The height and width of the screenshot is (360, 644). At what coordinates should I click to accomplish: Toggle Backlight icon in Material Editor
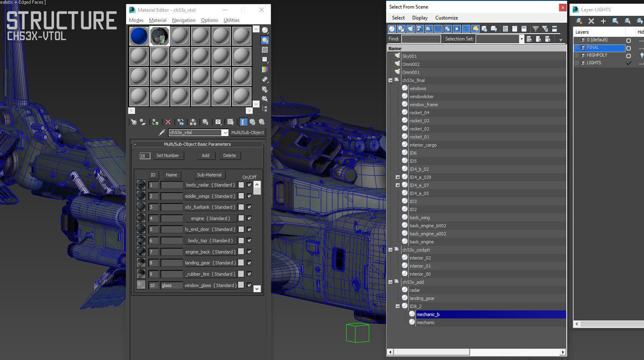point(265,40)
